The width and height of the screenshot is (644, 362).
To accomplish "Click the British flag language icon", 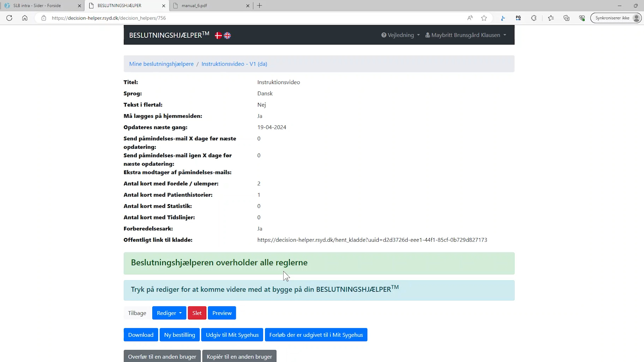I will tap(227, 36).
